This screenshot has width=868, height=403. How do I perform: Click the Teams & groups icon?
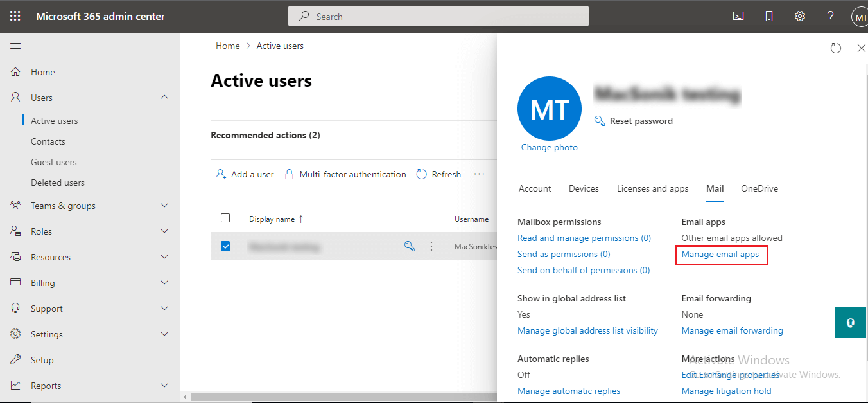coord(15,206)
